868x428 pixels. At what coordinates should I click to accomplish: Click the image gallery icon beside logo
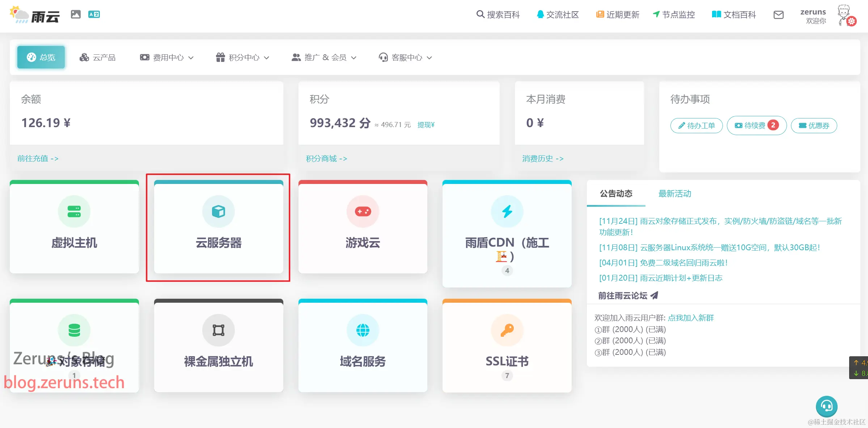(76, 14)
